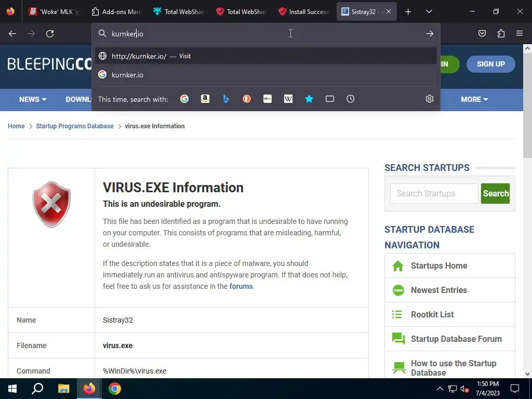Click the kurnker.io address bar text
Screen dimensions: 532x399
tap(128, 34)
